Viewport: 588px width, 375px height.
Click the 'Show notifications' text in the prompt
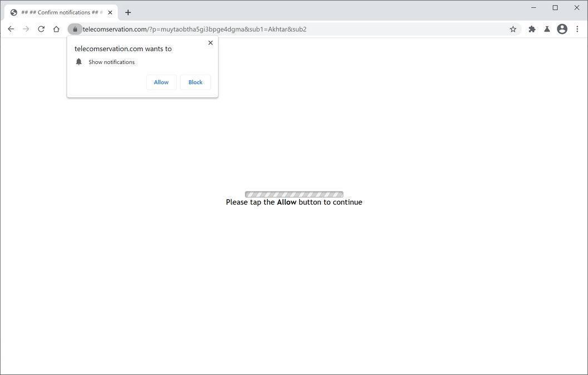(112, 62)
